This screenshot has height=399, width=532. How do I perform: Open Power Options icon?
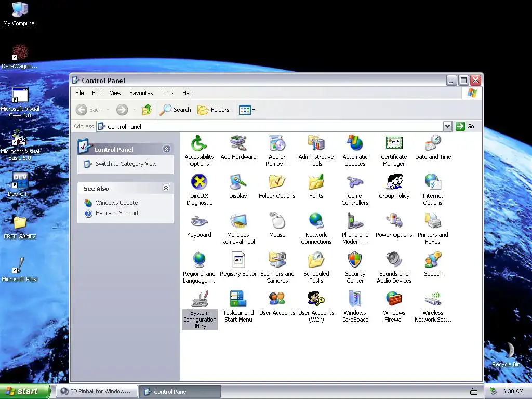coord(394,225)
